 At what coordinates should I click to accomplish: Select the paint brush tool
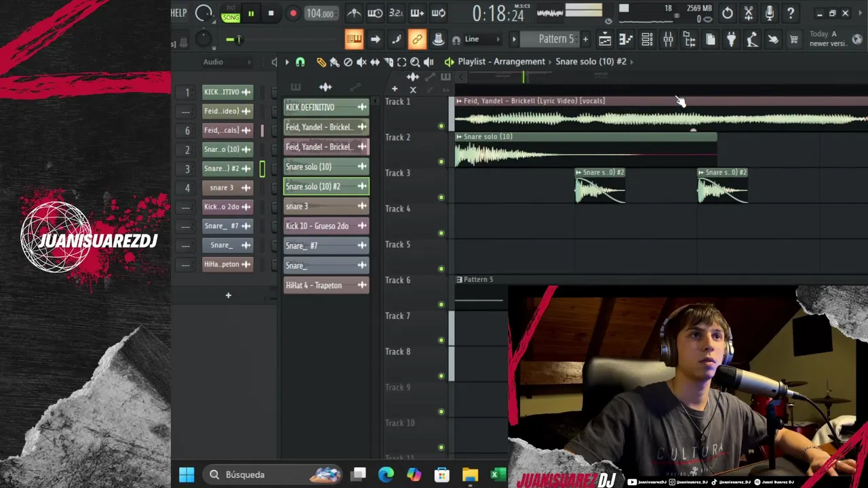click(334, 62)
